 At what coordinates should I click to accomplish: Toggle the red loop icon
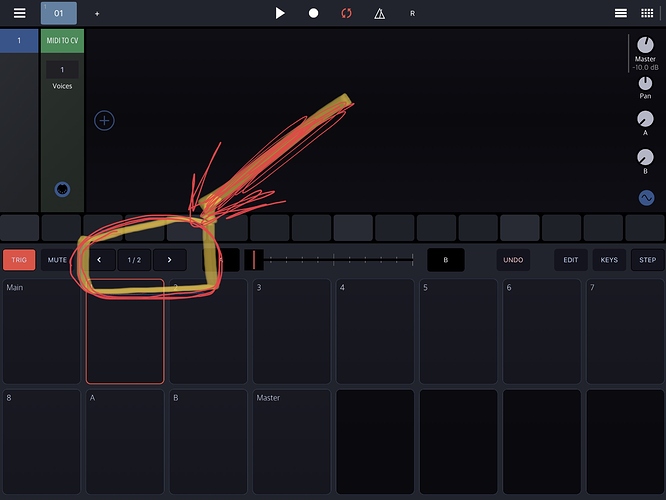point(346,13)
